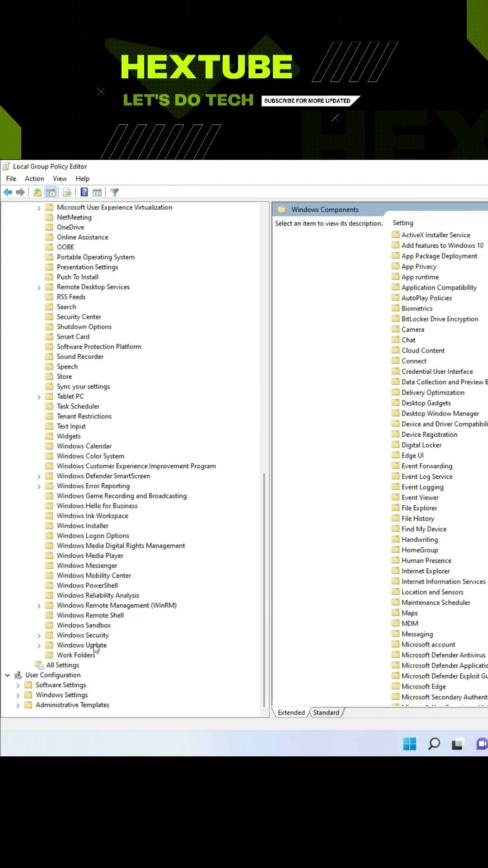Select Event Viewer in settings list

coord(420,497)
